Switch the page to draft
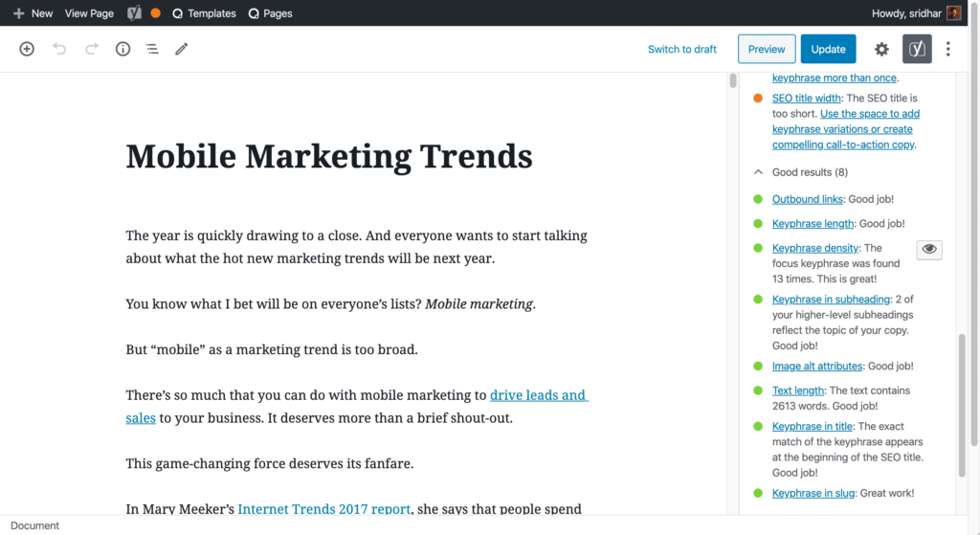The height and width of the screenshot is (535, 980). pos(681,49)
